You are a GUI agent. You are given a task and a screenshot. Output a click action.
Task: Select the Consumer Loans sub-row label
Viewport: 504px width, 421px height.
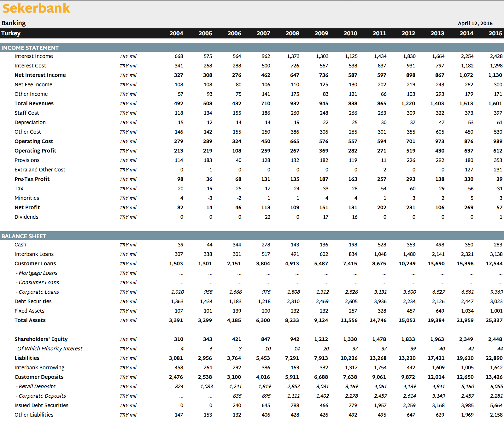tap(38, 282)
